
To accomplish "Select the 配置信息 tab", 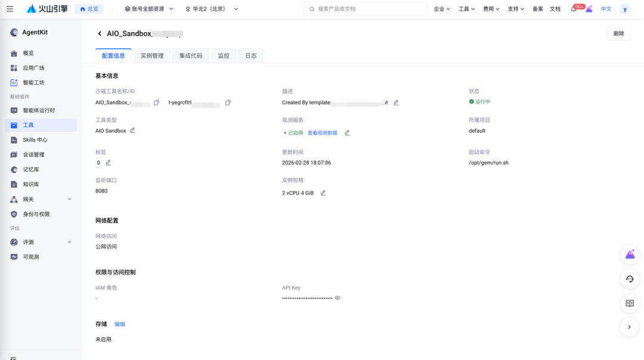I will [x=113, y=56].
